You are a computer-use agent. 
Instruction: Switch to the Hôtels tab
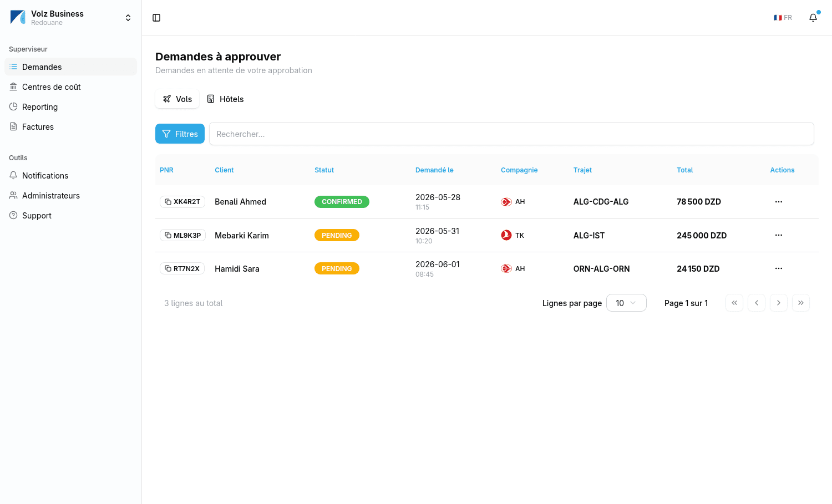coord(225,99)
